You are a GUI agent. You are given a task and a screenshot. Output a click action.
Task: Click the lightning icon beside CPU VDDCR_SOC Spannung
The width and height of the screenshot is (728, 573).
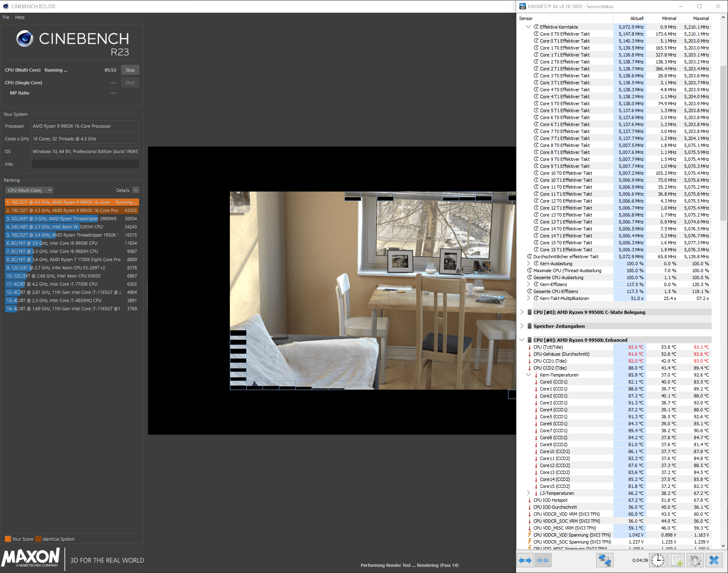tap(530, 541)
